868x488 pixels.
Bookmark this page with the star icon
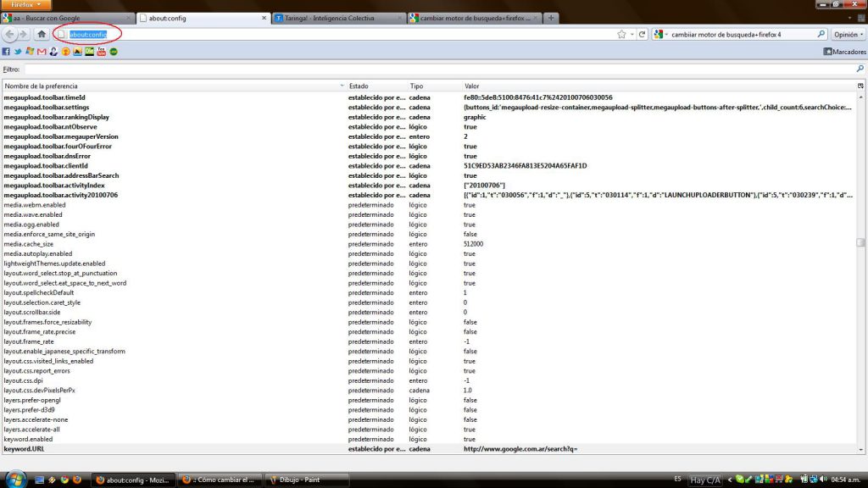pos(621,35)
